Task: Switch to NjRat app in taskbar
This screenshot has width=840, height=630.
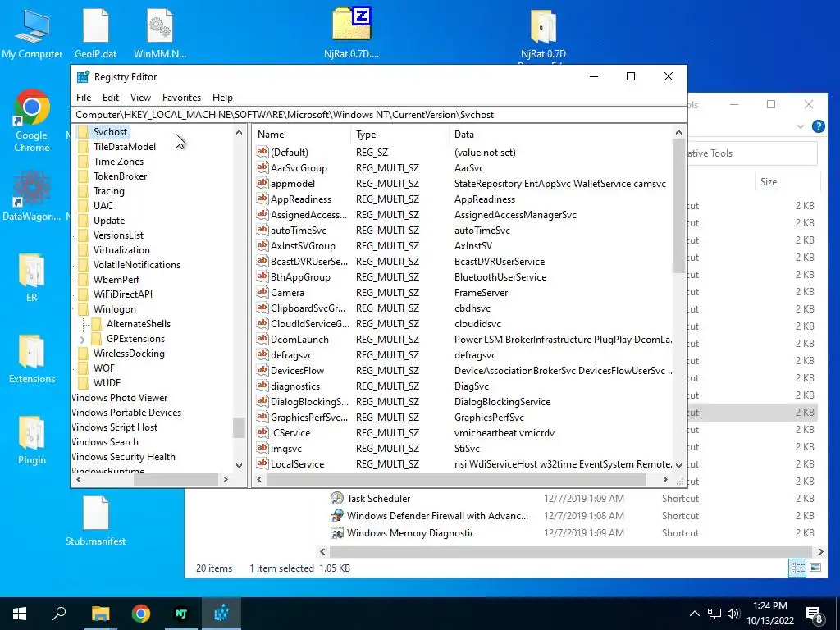Action: pyautogui.click(x=181, y=614)
